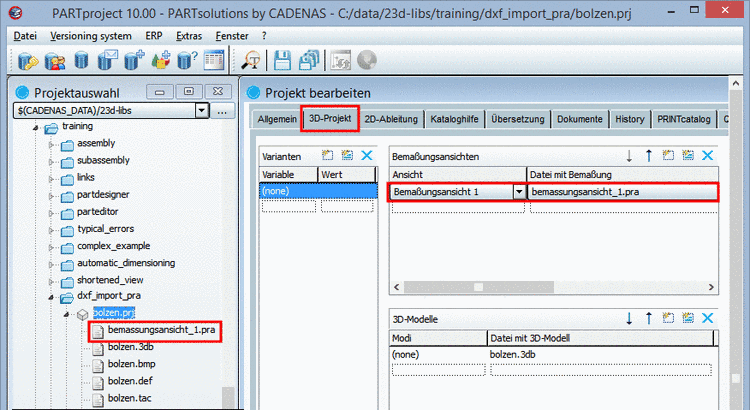
Task: Switch to the History tab
Action: [629, 119]
